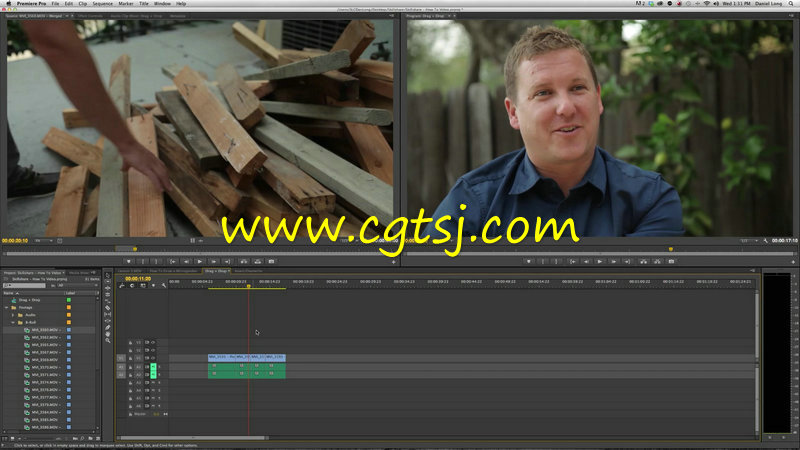Open the Apple menu
800x450 pixels.
[8, 3]
